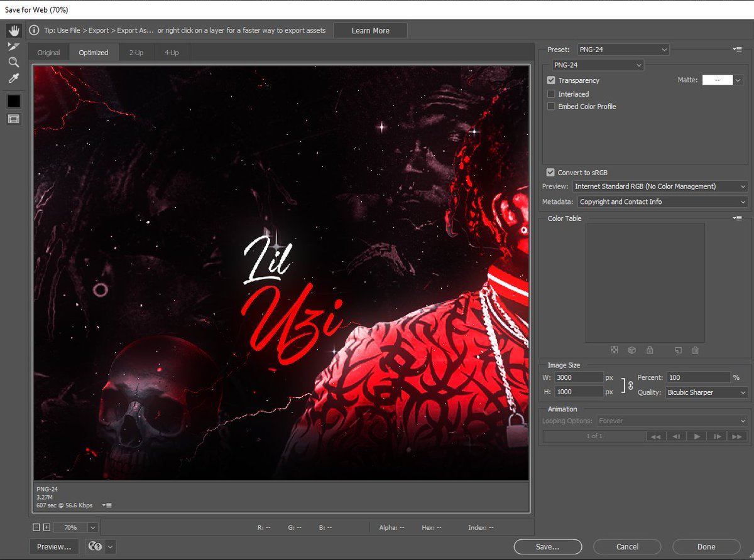This screenshot has width=754, height=560.
Task: Click the map selected colors to transparent icon
Action: click(x=615, y=350)
